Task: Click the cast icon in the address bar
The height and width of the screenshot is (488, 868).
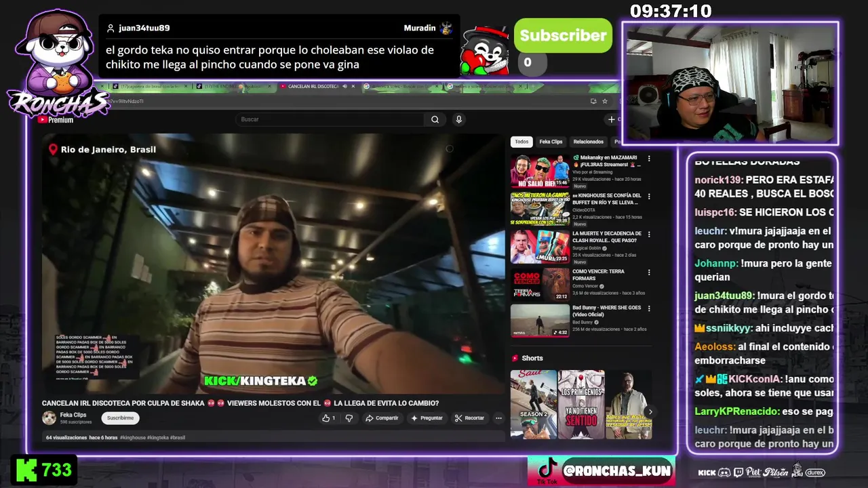Action: (593, 101)
